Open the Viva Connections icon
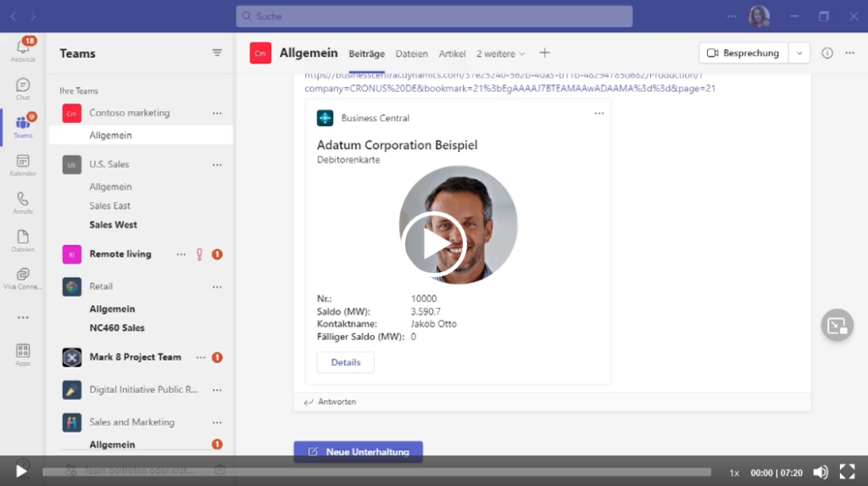This screenshot has width=868, height=486. [23, 278]
